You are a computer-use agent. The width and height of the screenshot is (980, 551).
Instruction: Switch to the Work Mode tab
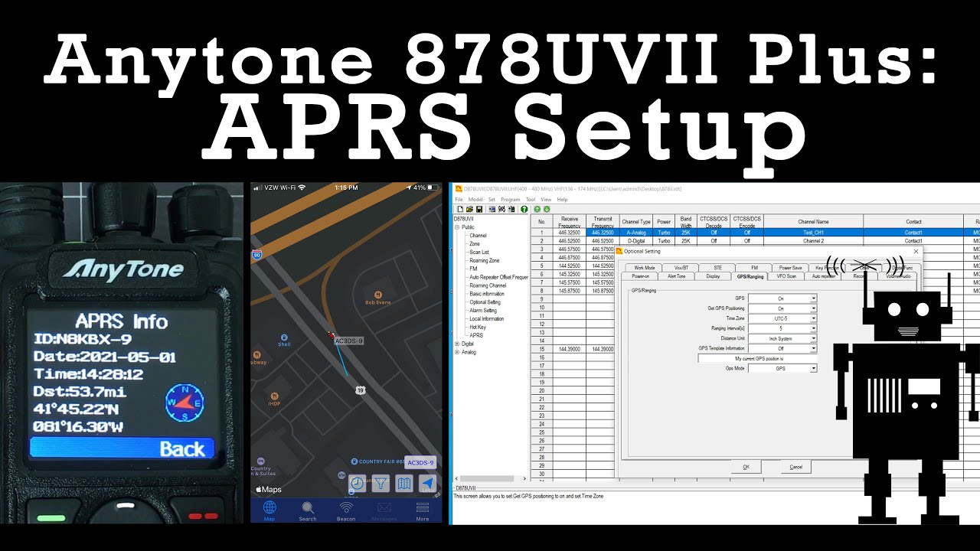click(645, 268)
